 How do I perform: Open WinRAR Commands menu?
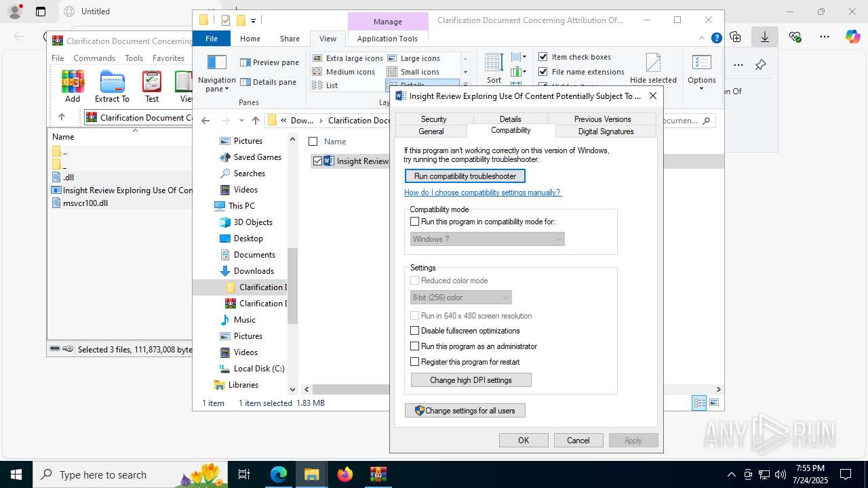(x=94, y=58)
